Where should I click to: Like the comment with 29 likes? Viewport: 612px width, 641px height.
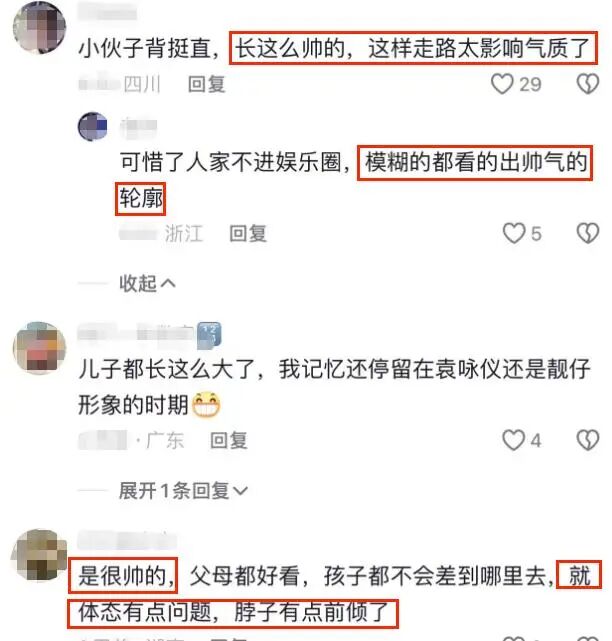[x=502, y=84]
